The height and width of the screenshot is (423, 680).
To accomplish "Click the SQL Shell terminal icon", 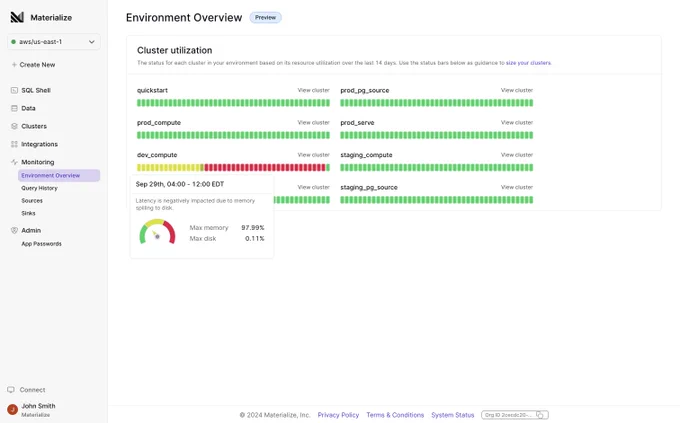I will (14, 90).
